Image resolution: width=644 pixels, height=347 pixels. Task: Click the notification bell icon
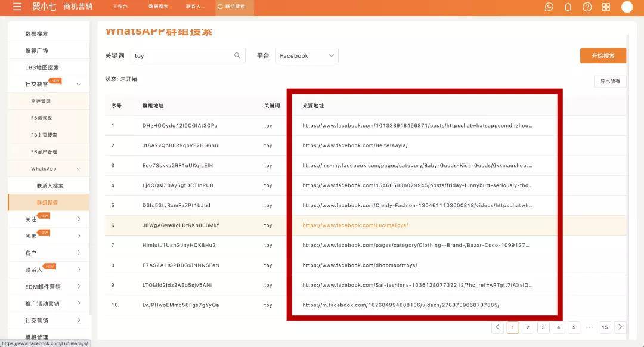pos(568,7)
